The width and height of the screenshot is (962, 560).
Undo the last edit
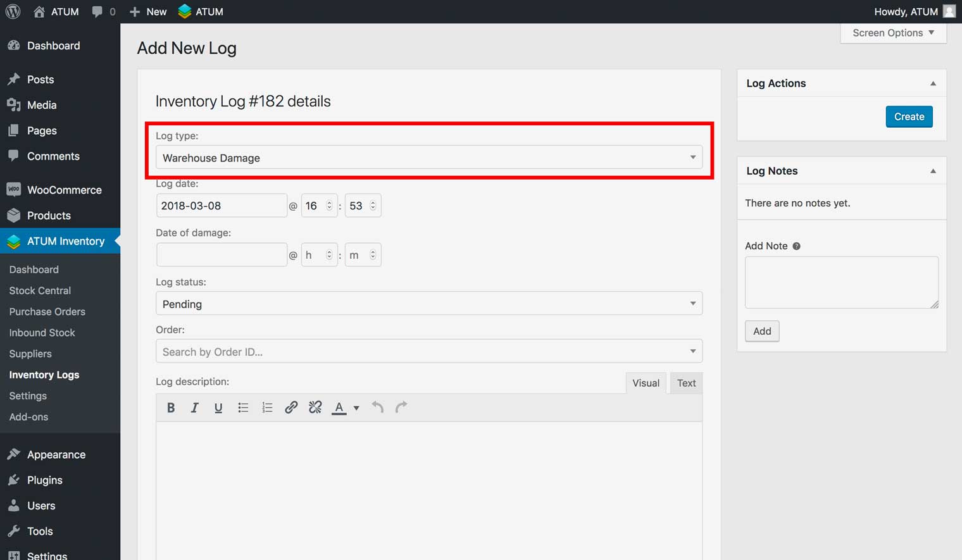(377, 408)
